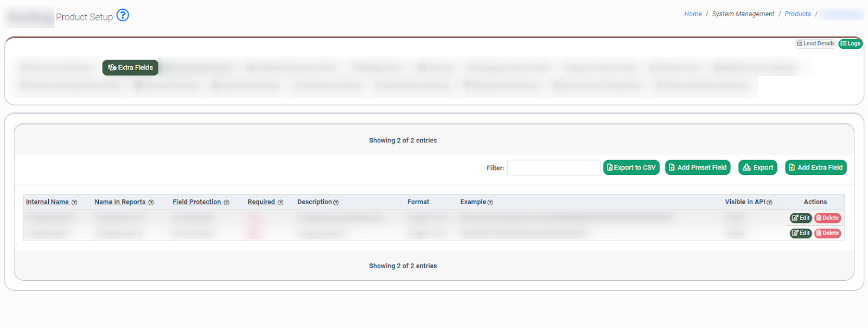Click the Export button beside Add Extra Field
This screenshot has width=868, height=328.
point(758,168)
